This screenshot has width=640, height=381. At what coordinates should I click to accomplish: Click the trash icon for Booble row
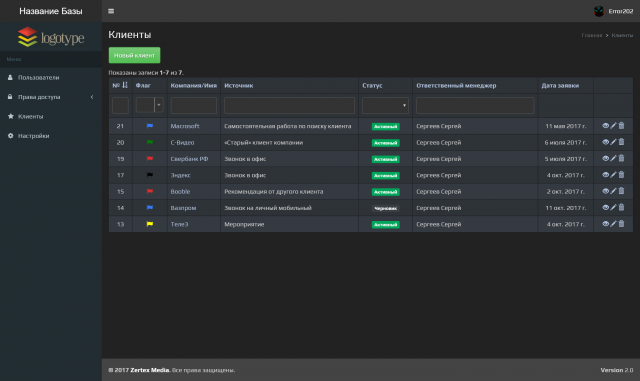[621, 191]
